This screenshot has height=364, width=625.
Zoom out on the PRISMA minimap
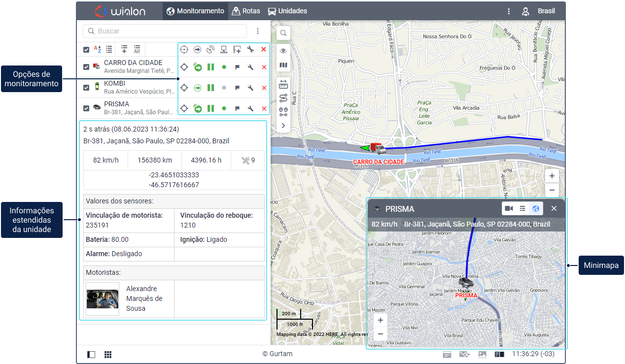pyautogui.click(x=380, y=334)
